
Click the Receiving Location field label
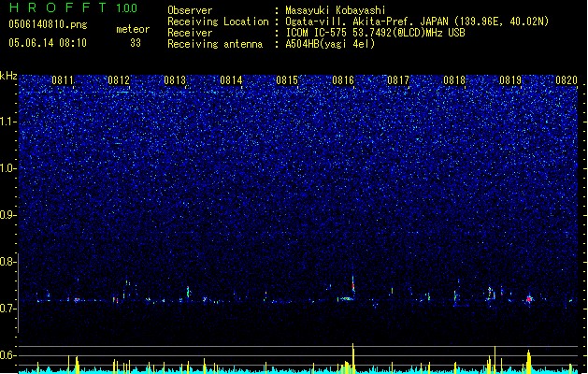click(x=218, y=22)
